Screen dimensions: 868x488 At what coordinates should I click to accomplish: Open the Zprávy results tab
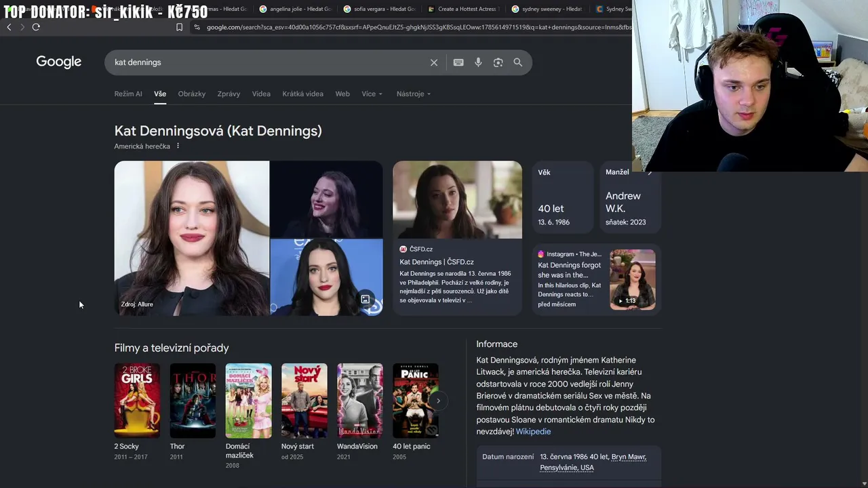pos(229,94)
